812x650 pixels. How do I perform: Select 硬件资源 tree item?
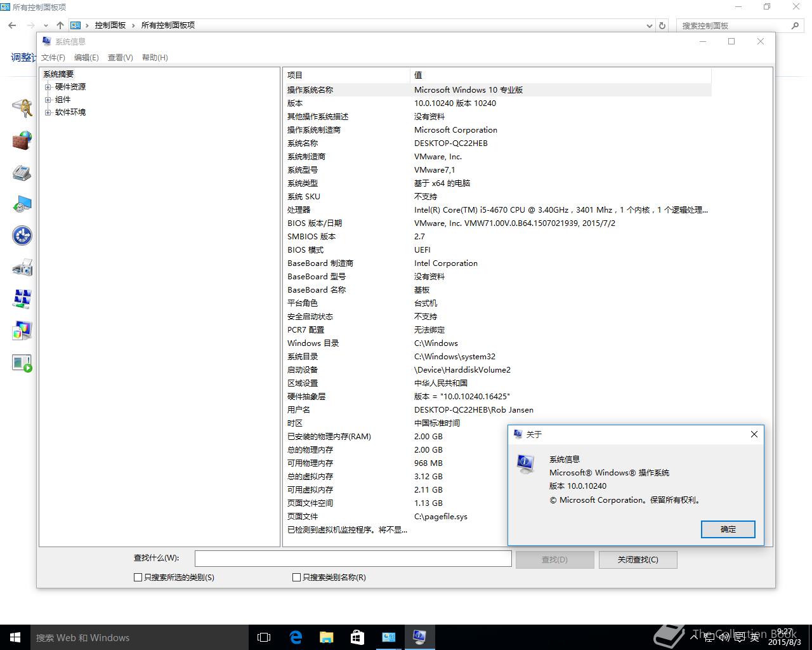(70, 87)
